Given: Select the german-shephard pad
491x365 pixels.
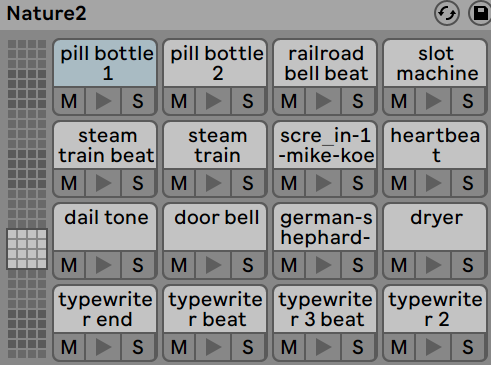Looking at the screenshot, I should click(325, 228).
